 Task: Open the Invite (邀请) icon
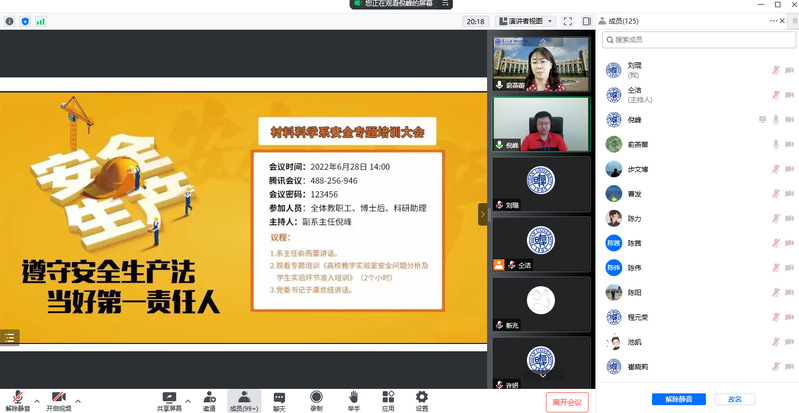(x=209, y=401)
